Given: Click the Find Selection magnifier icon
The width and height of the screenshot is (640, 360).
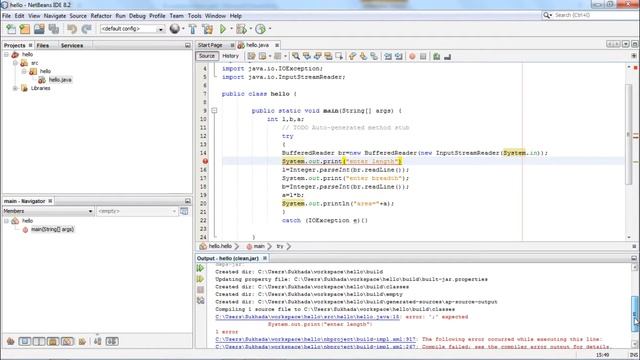Looking at the screenshot, I should (296, 56).
